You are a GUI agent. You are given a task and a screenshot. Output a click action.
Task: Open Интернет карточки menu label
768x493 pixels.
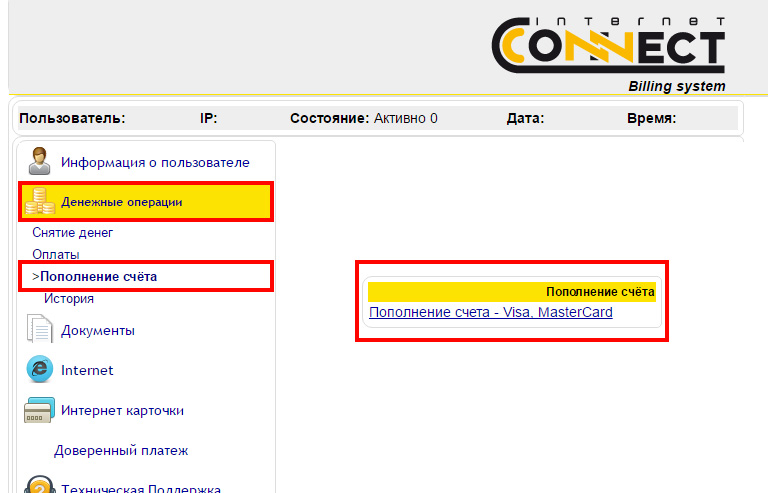pos(122,410)
